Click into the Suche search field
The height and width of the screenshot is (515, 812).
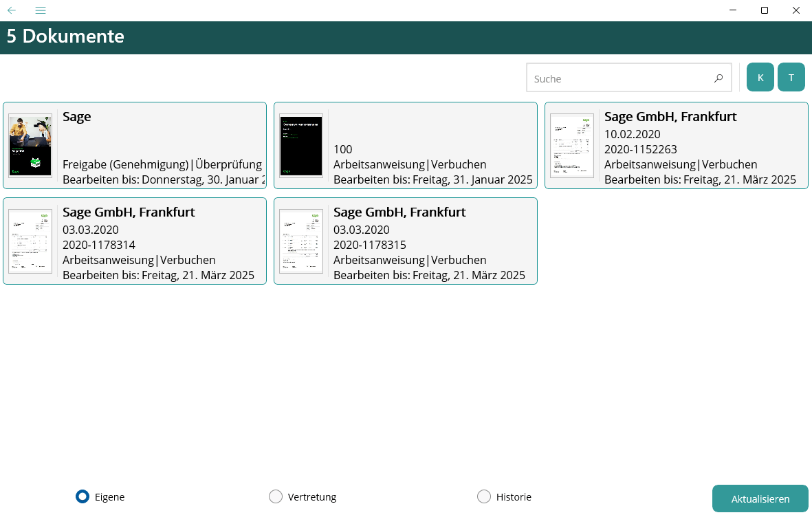pos(619,78)
